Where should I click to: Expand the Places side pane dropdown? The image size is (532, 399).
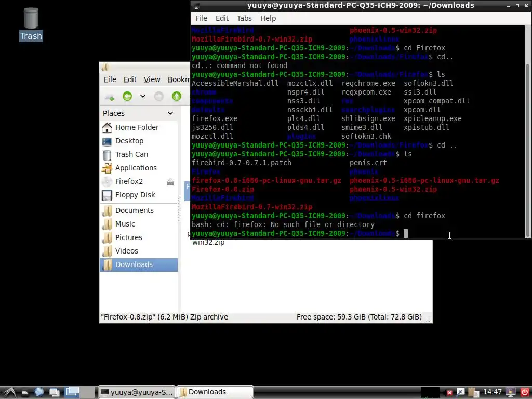[x=170, y=113]
